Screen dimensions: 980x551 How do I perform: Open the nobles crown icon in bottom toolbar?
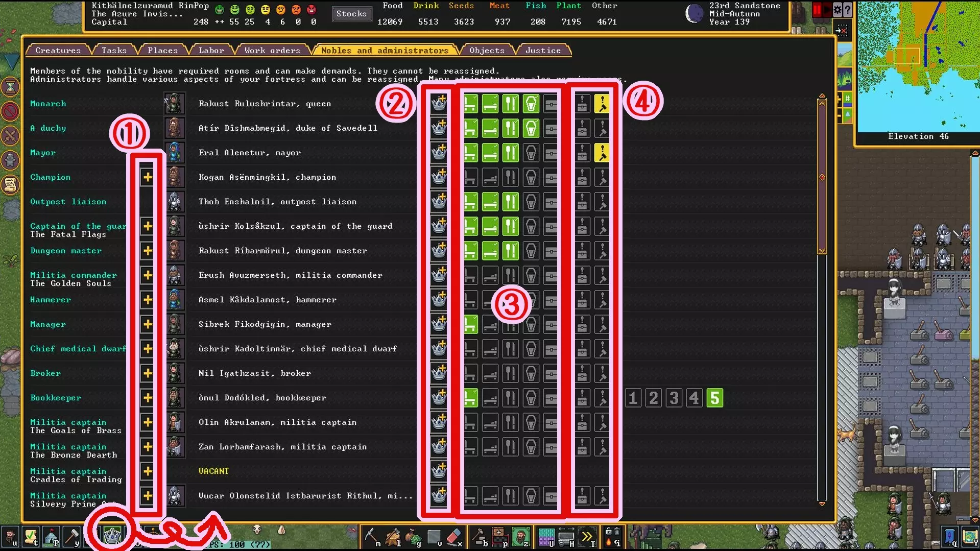click(112, 535)
